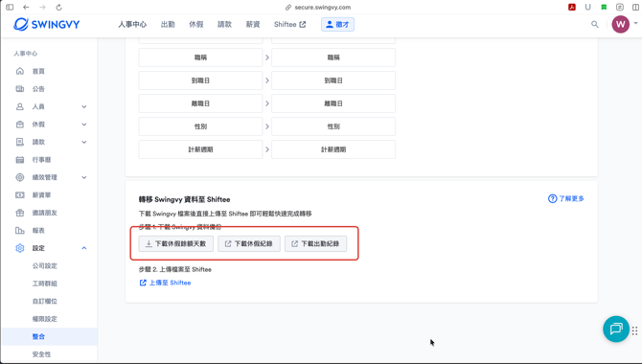Screen dimensions: 642x364
Task: Open the 薪資 top menu
Action: 253,25
